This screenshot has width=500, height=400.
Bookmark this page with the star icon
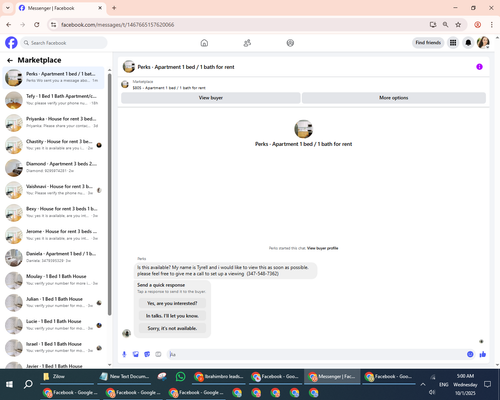458,25
